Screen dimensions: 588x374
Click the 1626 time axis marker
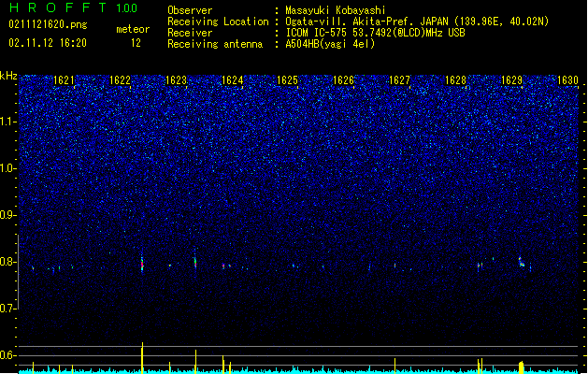tap(343, 80)
